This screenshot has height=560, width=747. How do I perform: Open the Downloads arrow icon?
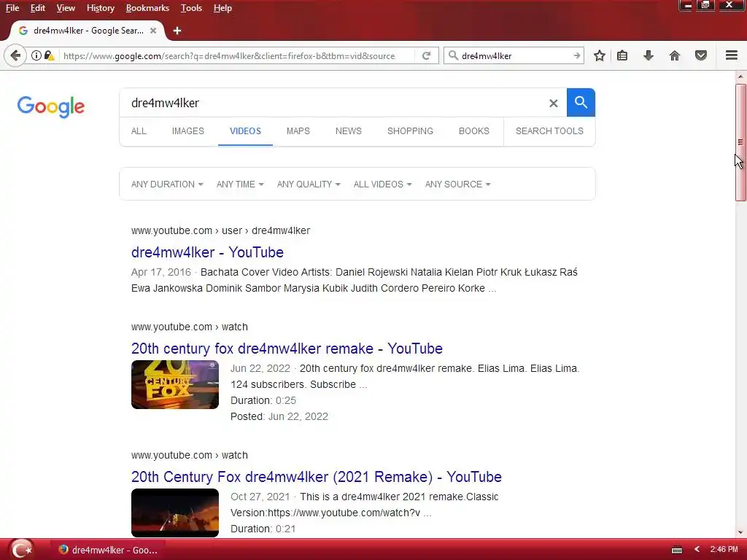tap(648, 55)
